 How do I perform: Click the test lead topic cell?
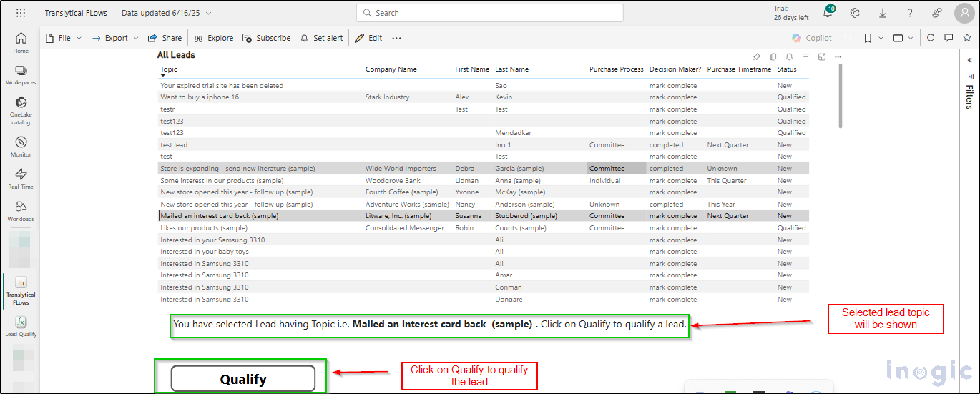click(x=174, y=145)
